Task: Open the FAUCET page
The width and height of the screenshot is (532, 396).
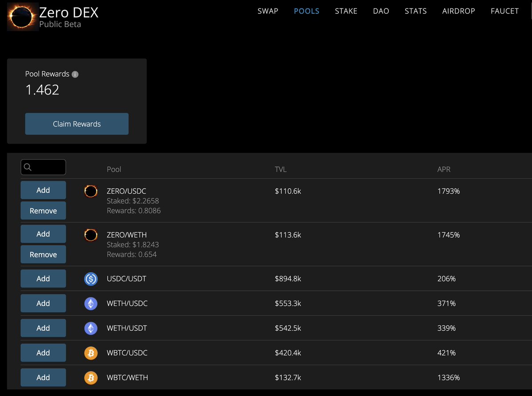Action: point(505,11)
